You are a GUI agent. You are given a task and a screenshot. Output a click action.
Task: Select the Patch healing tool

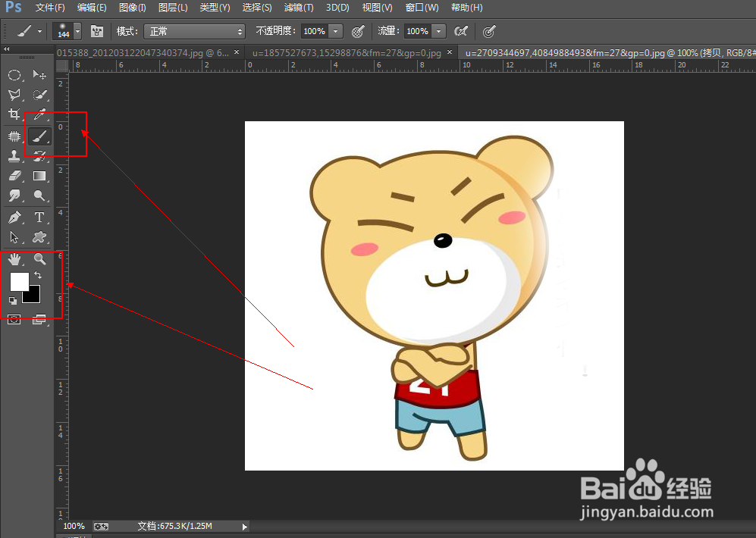click(14, 136)
